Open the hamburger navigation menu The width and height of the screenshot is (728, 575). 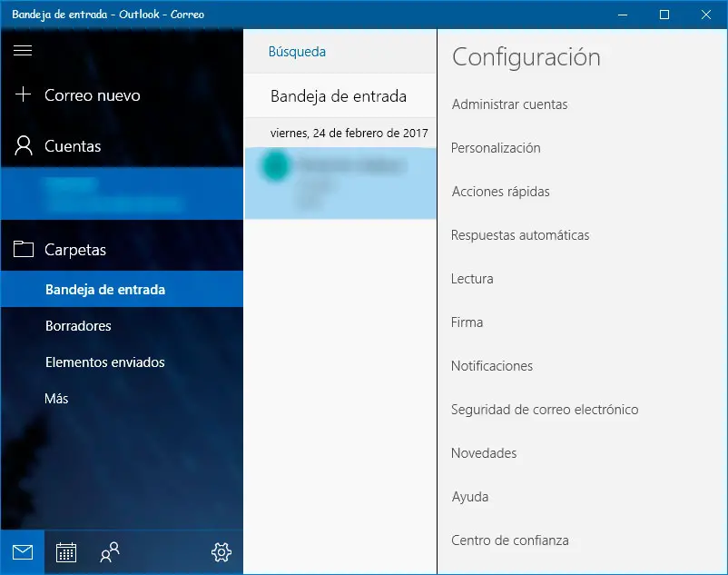pyautogui.click(x=23, y=50)
